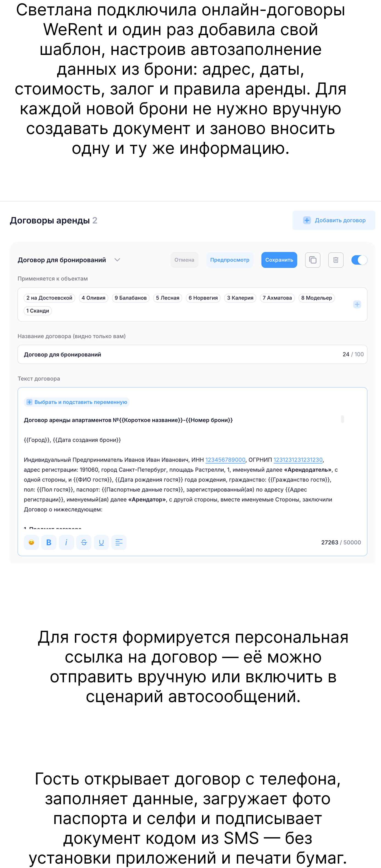Click the trash delete contract icon
381x868 pixels.
335,260
